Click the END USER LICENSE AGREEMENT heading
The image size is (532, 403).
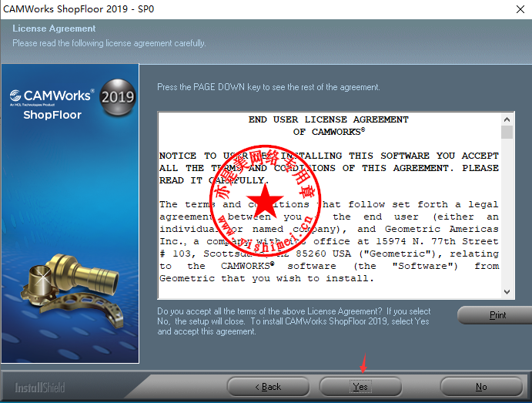(x=329, y=120)
